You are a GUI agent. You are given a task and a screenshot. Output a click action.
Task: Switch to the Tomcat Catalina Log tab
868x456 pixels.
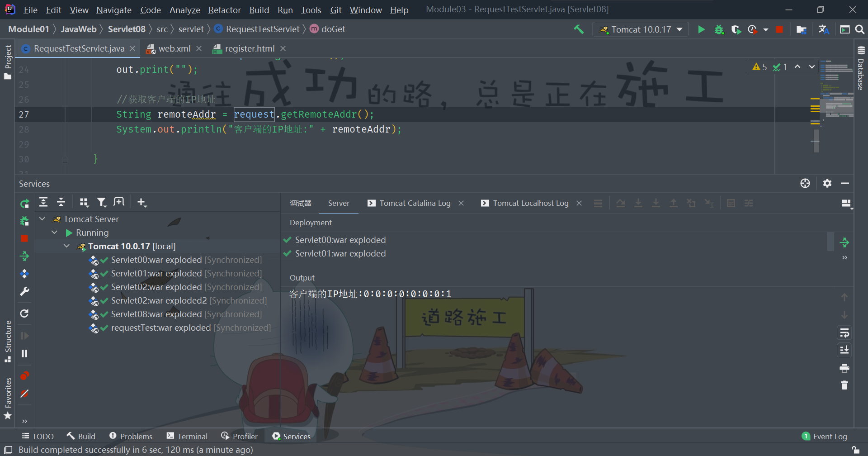coord(415,203)
